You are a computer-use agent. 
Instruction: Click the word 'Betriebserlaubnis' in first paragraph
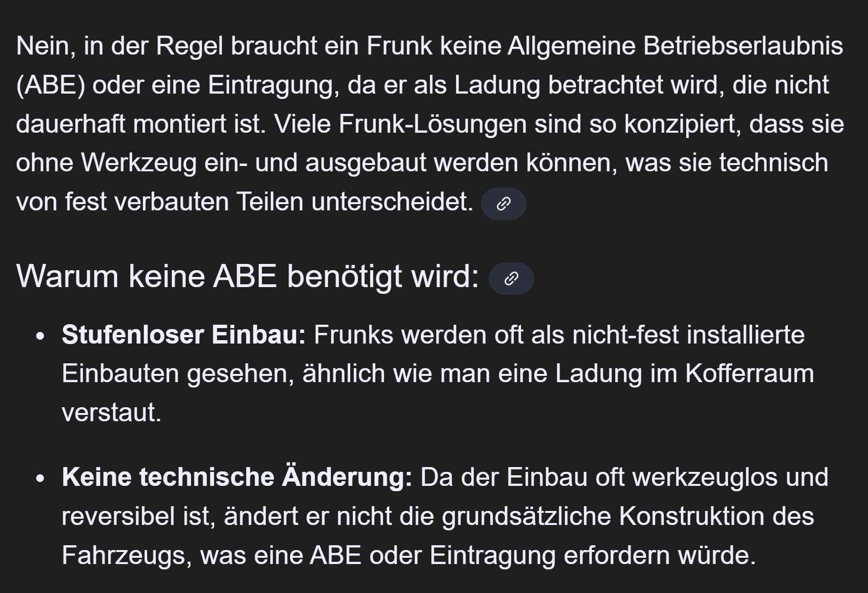click(x=743, y=46)
